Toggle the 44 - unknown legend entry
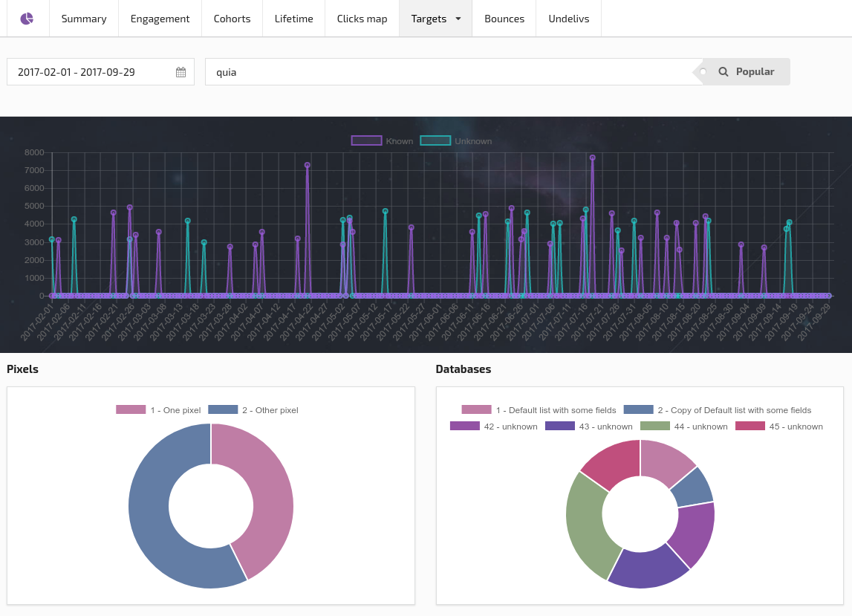The width and height of the screenshot is (852, 616). click(x=684, y=427)
